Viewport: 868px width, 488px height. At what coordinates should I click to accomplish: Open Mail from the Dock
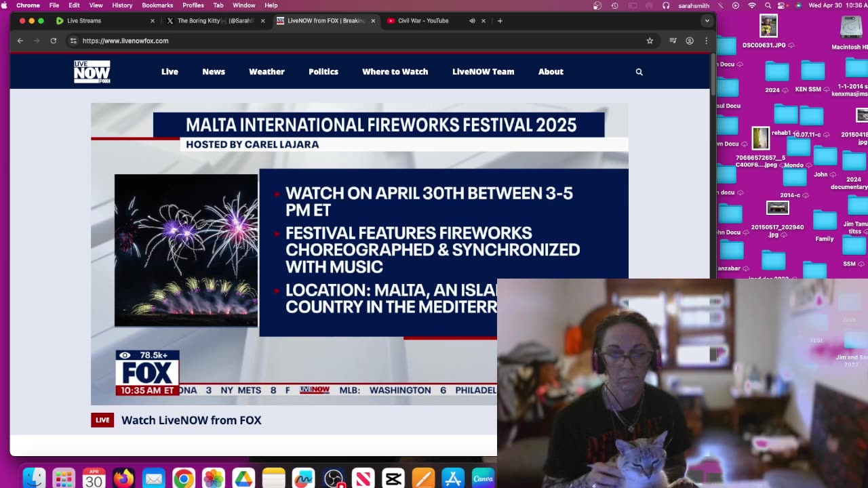point(154,479)
